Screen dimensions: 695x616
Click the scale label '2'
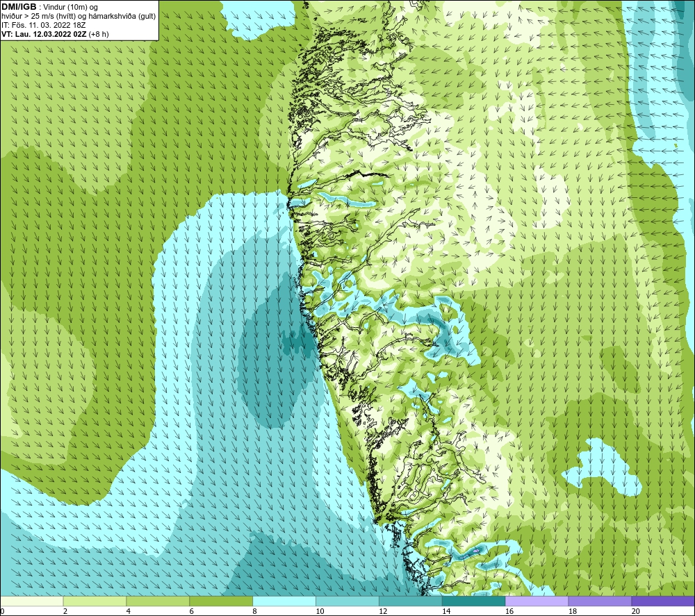(65, 612)
